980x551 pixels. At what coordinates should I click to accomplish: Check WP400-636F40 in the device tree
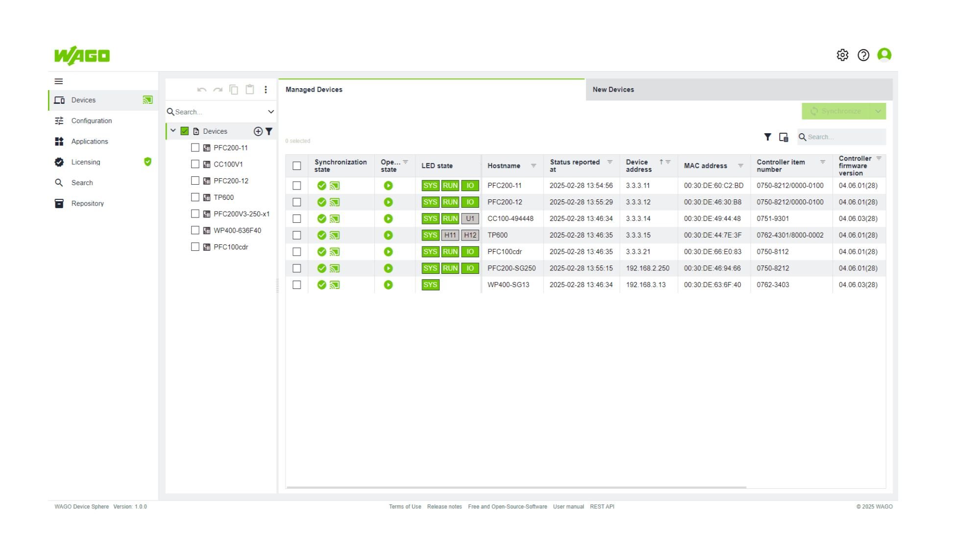click(195, 230)
